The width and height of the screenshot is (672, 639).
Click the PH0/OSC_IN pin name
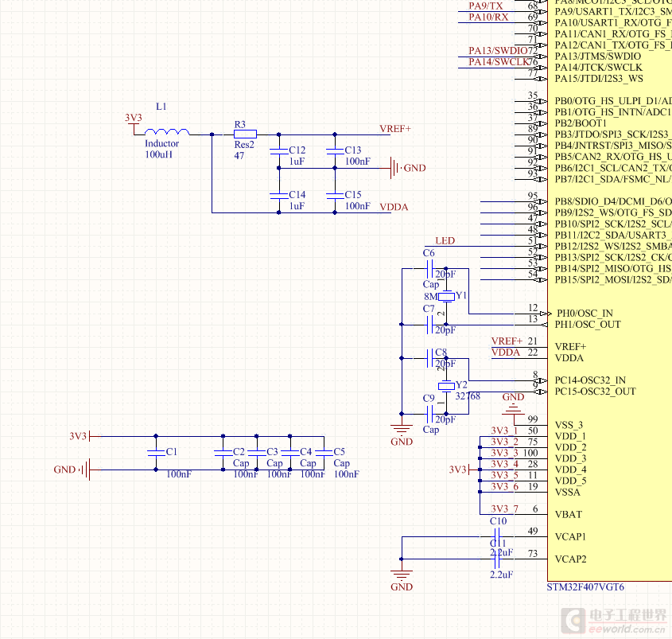click(x=585, y=314)
